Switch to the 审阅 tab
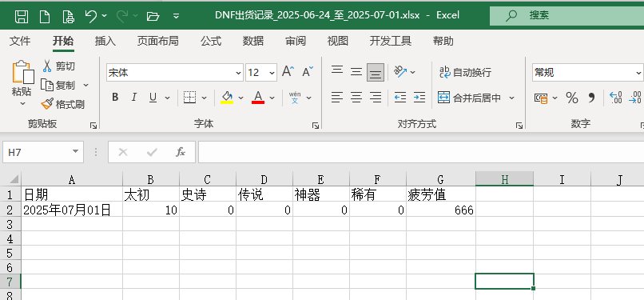Screen dimensions: 644x300 (296, 41)
